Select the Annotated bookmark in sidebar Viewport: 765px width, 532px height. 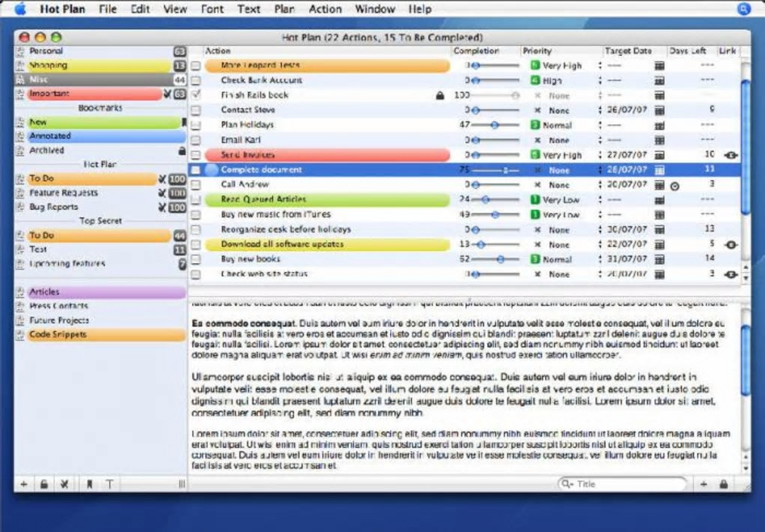100,136
